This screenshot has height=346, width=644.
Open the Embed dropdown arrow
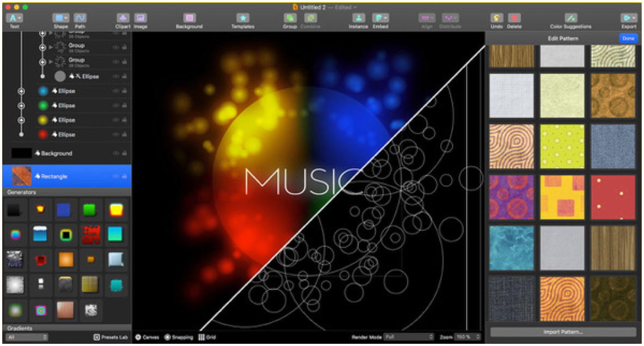[x=385, y=19]
